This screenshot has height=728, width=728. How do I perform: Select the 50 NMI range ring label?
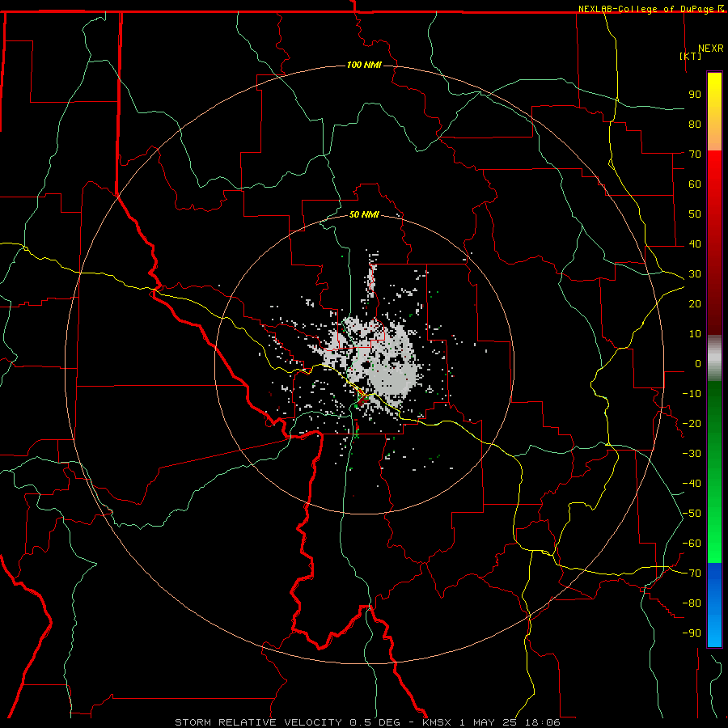click(364, 214)
